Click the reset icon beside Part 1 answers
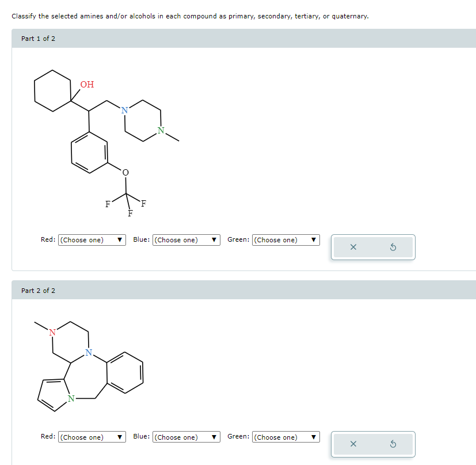Image resolution: width=476 pixels, height=465 pixels. pyautogui.click(x=394, y=246)
